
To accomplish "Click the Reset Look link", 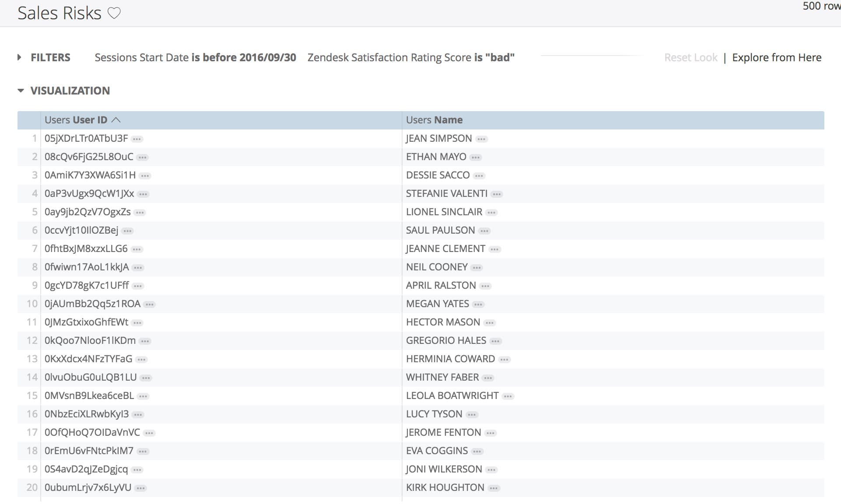I will click(690, 57).
